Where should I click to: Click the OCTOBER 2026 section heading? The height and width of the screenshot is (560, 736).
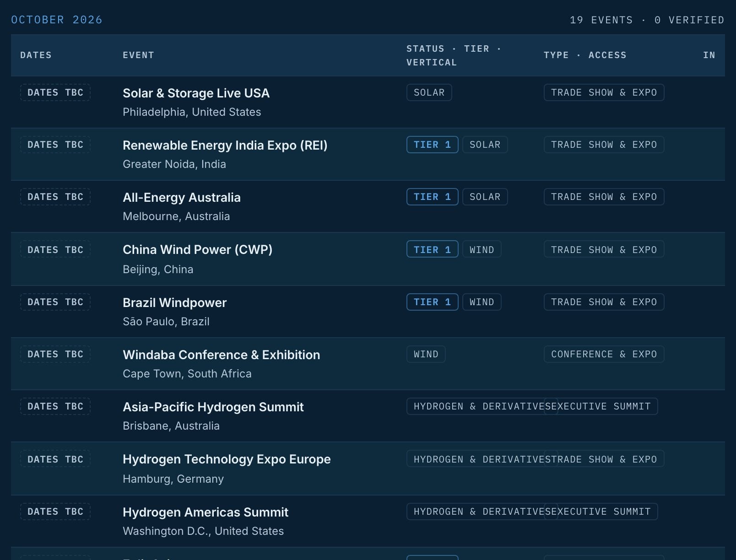[x=57, y=20]
